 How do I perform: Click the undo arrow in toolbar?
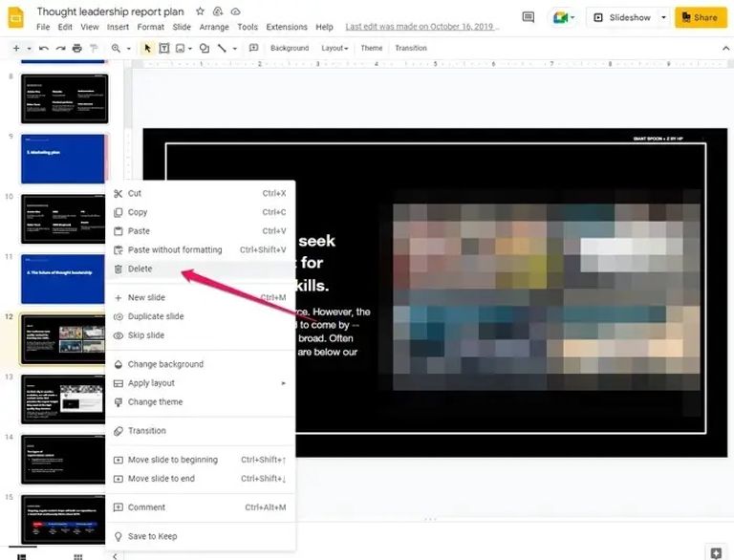click(44, 48)
